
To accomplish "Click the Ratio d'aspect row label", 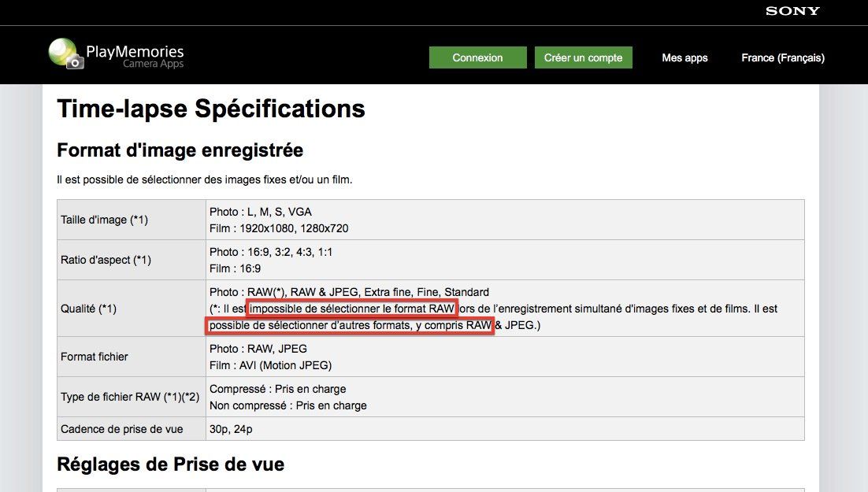I will pyautogui.click(x=106, y=260).
